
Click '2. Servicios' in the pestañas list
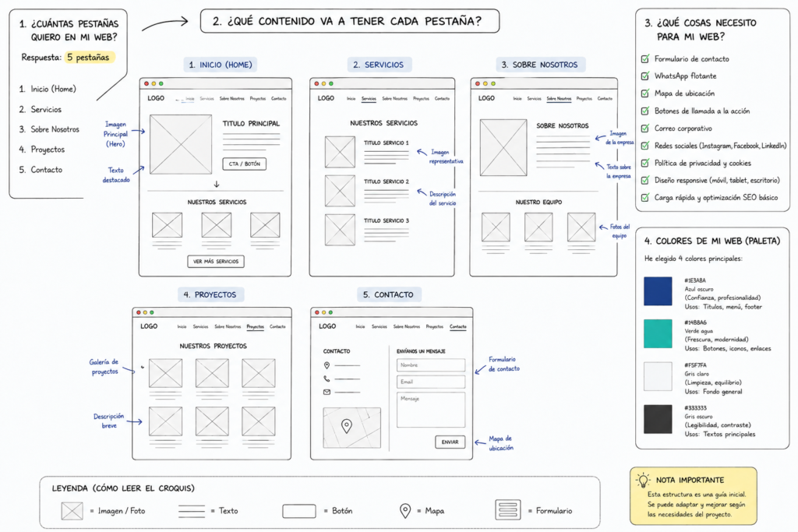coord(41,109)
